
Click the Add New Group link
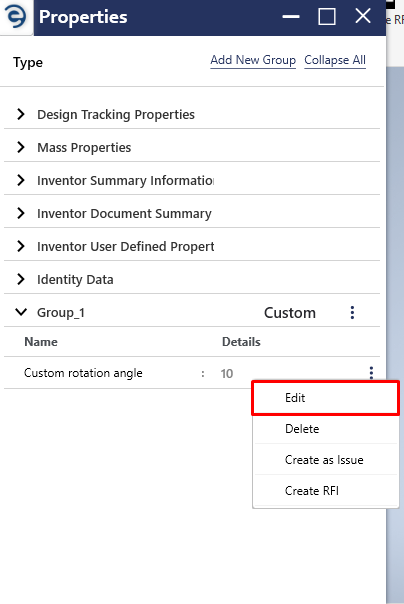(x=253, y=60)
